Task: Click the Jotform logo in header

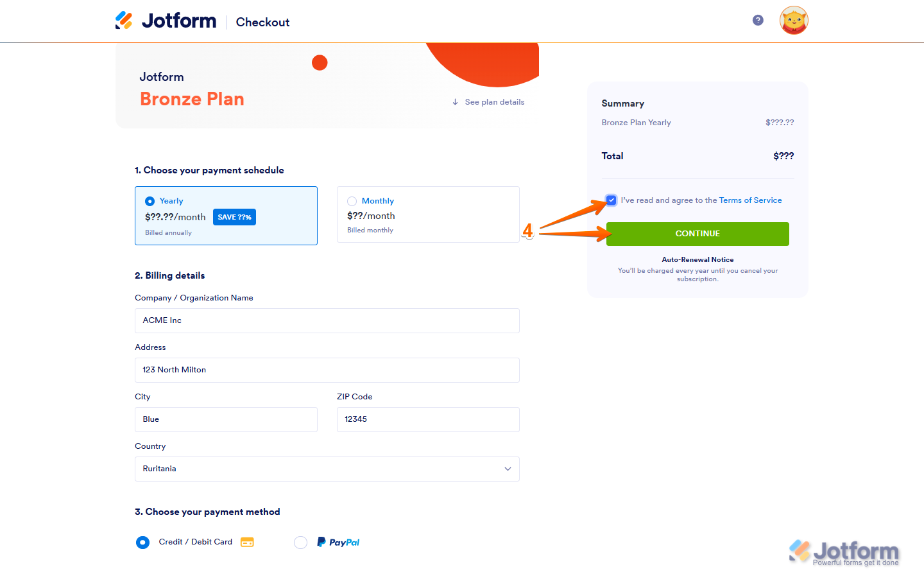Action: click(166, 21)
